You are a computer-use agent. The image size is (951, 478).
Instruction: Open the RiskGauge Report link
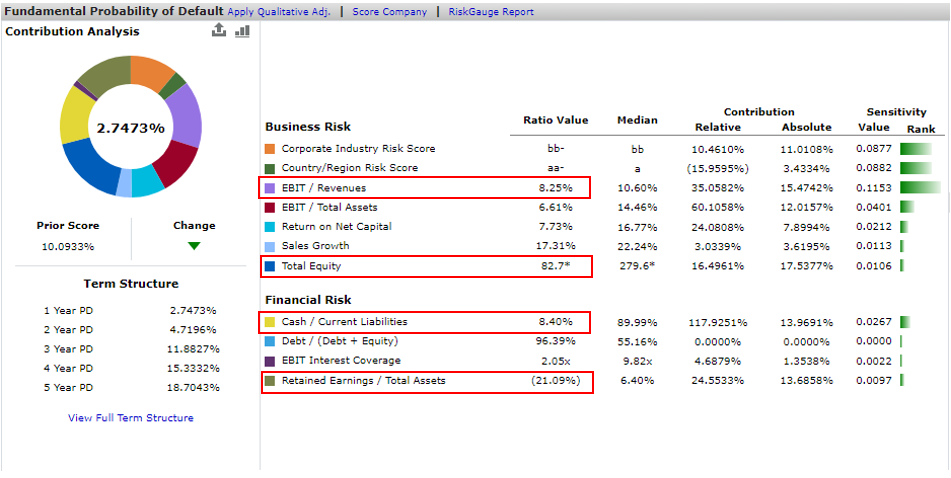coord(491,12)
